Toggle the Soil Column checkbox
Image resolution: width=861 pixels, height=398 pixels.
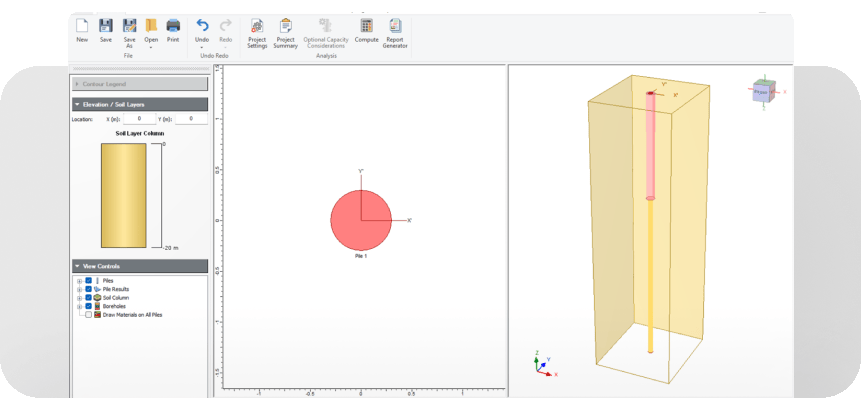[x=88, y=298]
